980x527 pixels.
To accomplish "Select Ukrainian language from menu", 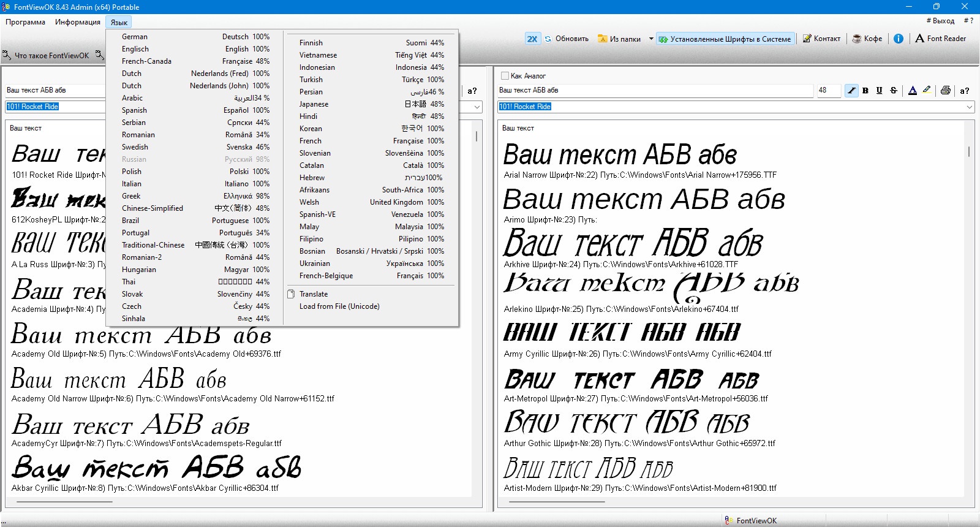I will (x=372, y=263).
